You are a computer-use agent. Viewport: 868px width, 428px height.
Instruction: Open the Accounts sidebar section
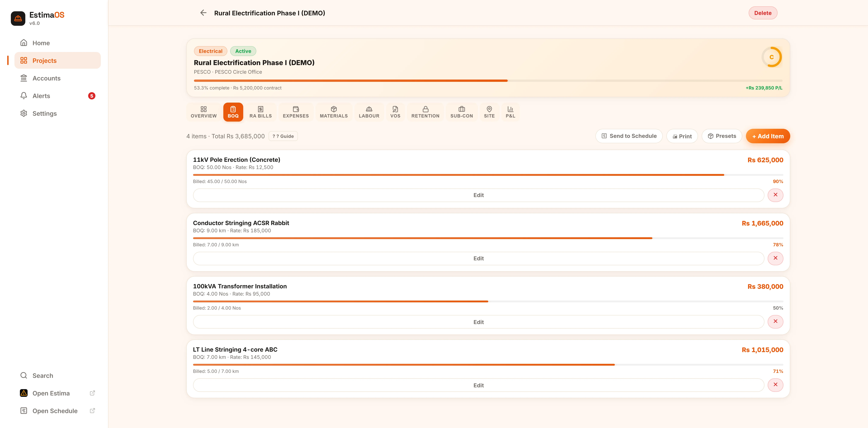click(x=58, y=78)
